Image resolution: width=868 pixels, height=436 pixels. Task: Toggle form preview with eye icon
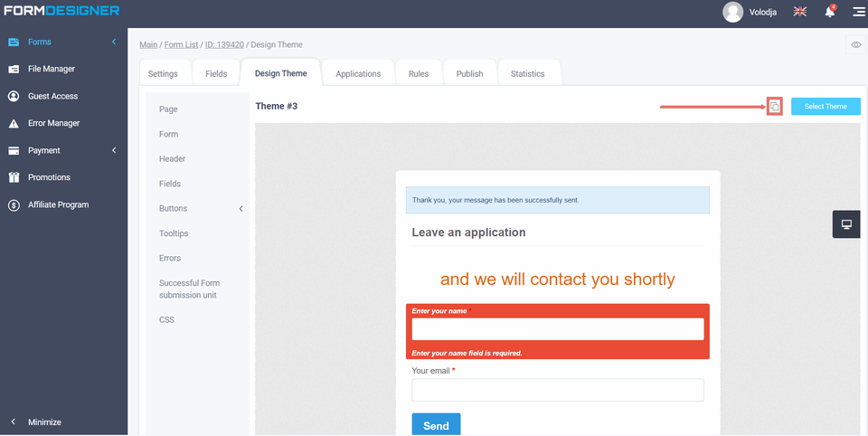[x=856, y=45]
